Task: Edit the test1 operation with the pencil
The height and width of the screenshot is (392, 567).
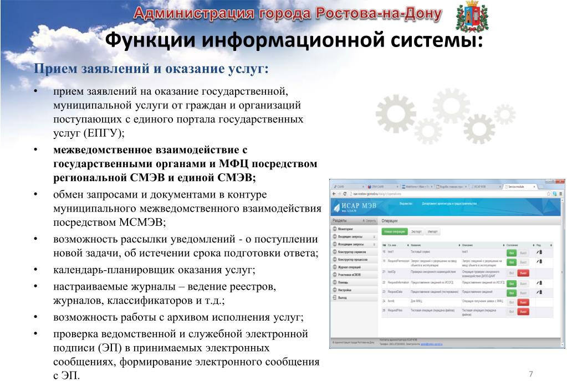Action: pos(538,252)
